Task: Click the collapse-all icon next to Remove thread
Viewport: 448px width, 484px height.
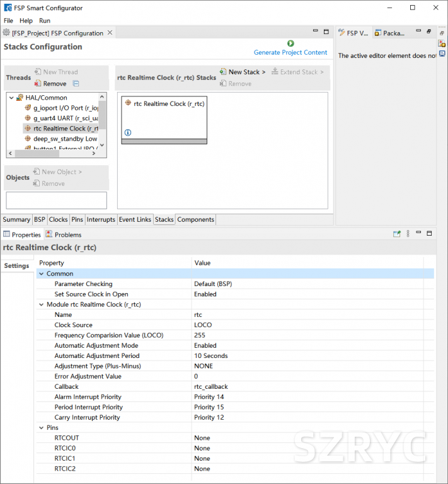Action: click(76, 83)
